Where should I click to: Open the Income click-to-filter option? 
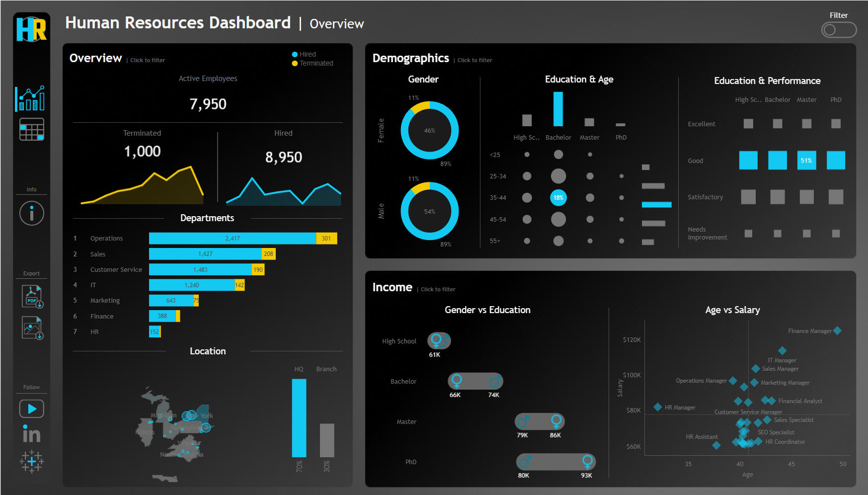coord(437,289)
